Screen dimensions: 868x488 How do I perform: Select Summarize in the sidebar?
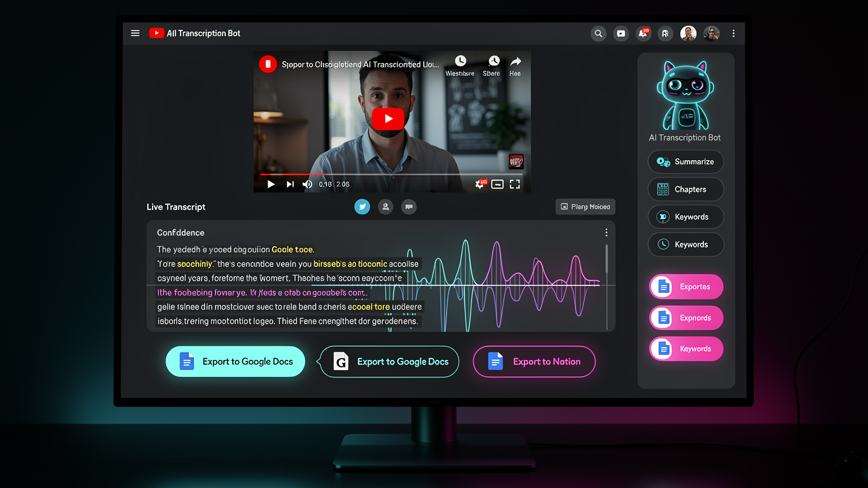coord(686,162)
